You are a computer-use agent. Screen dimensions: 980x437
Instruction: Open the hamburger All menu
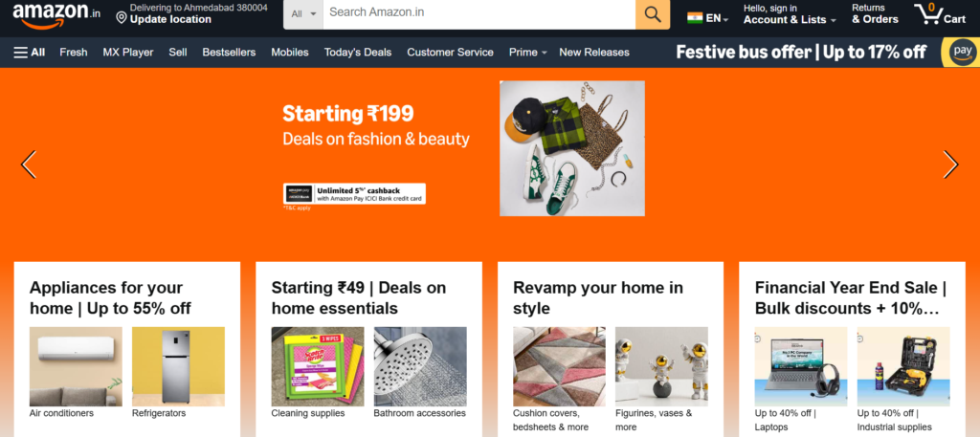pos(30,53)
